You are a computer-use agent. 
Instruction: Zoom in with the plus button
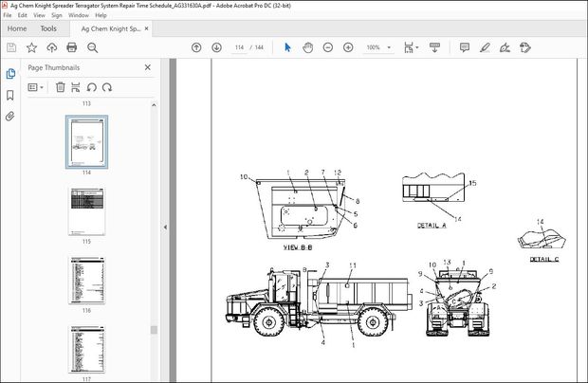(348, 47)
